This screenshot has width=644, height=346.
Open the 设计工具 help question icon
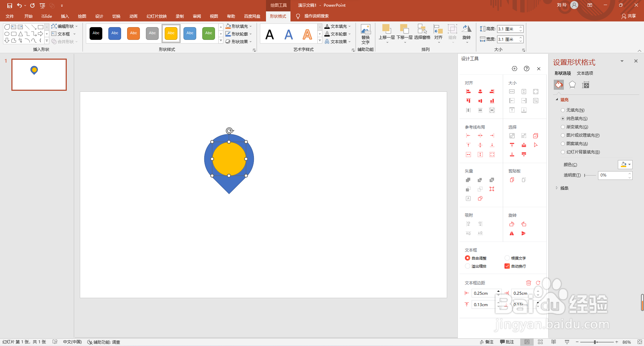click(x=527, y=69)
